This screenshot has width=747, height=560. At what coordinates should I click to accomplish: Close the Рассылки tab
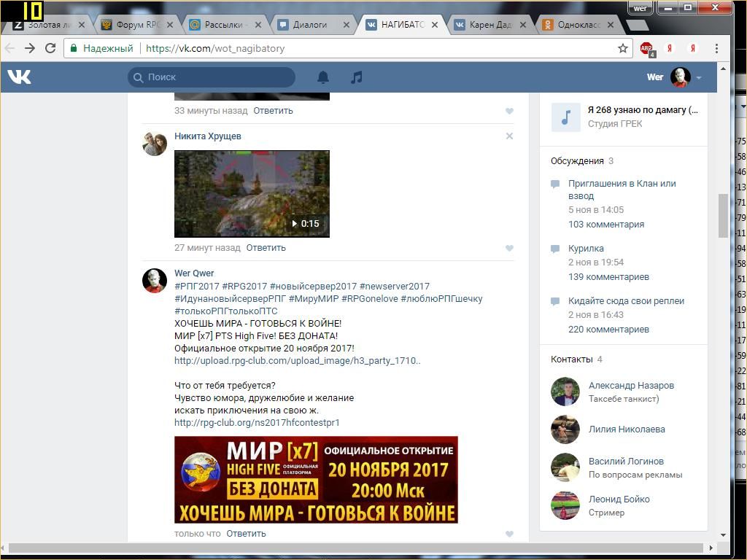click(x=258, y=25)
